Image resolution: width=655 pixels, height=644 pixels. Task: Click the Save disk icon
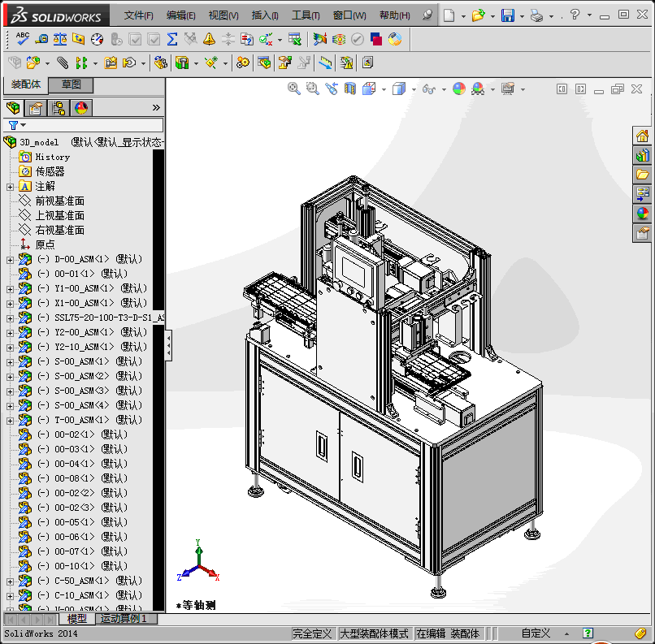507,15
